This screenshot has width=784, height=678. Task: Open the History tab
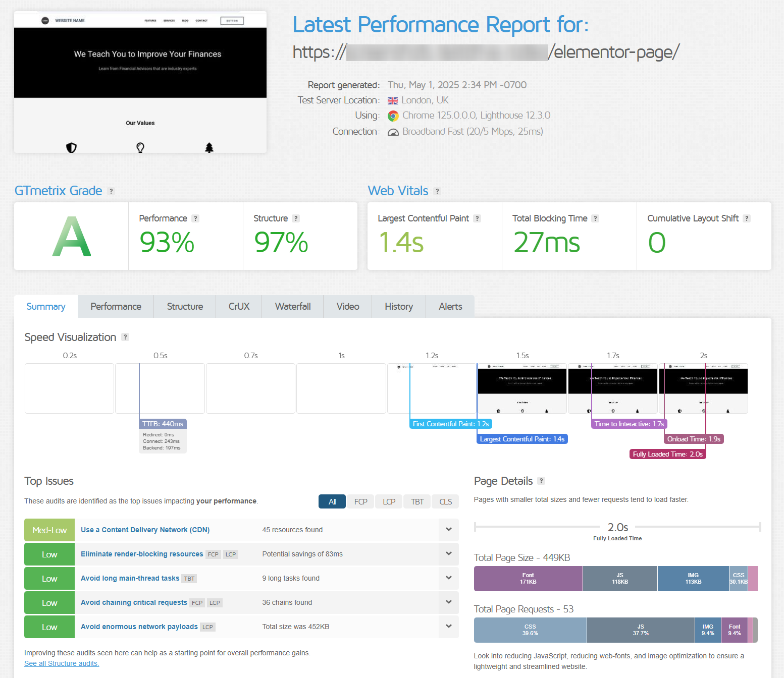(398, 307)
